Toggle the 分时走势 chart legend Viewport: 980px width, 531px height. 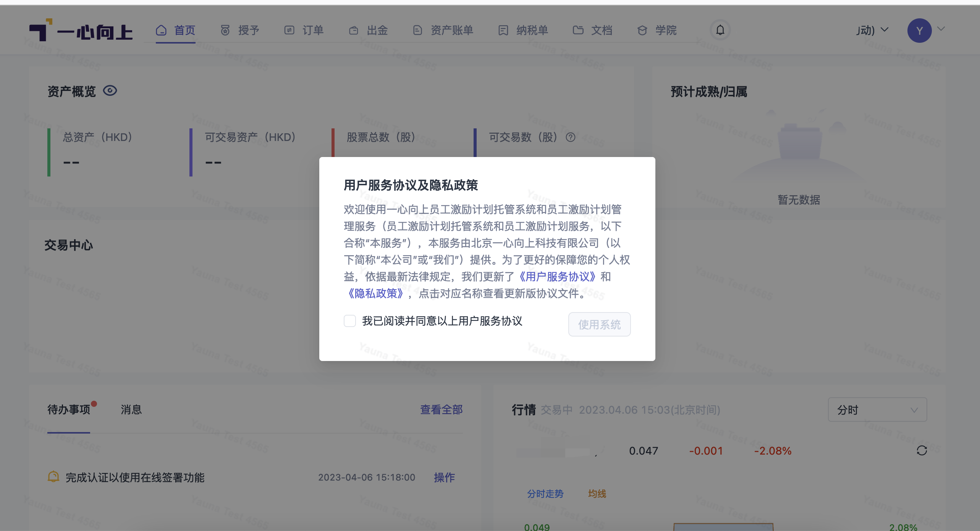point(545,494)
